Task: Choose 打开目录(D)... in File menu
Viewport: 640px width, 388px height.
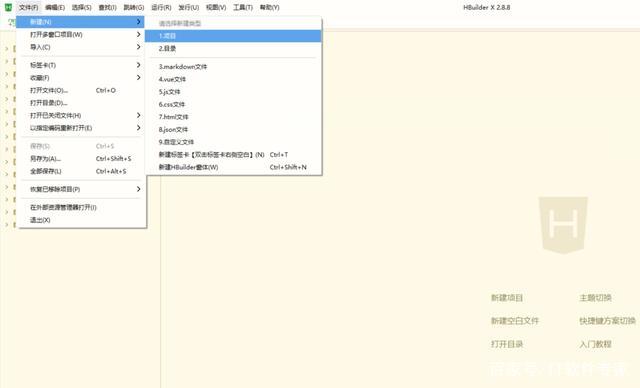Action: [80, 103]
